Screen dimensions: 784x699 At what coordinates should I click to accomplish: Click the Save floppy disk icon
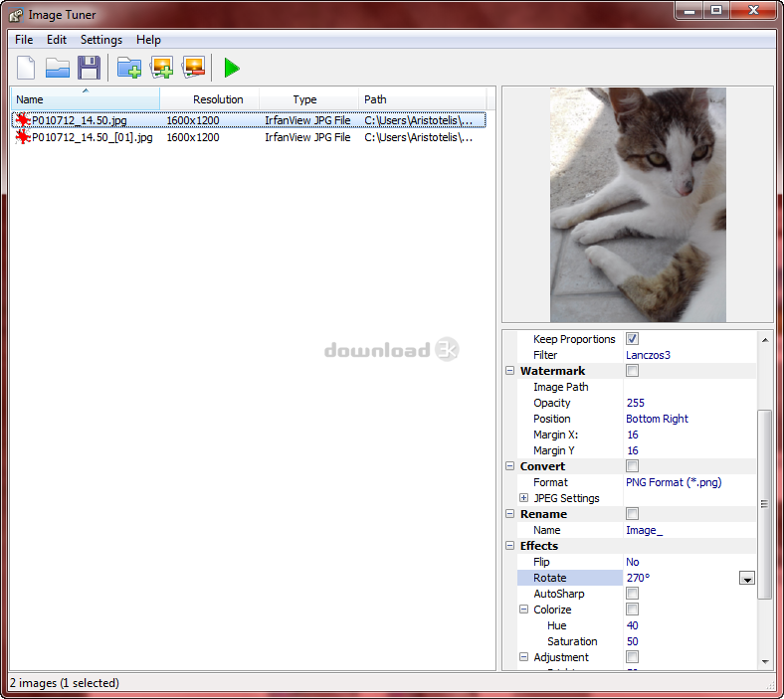click(x=89, y=68)
